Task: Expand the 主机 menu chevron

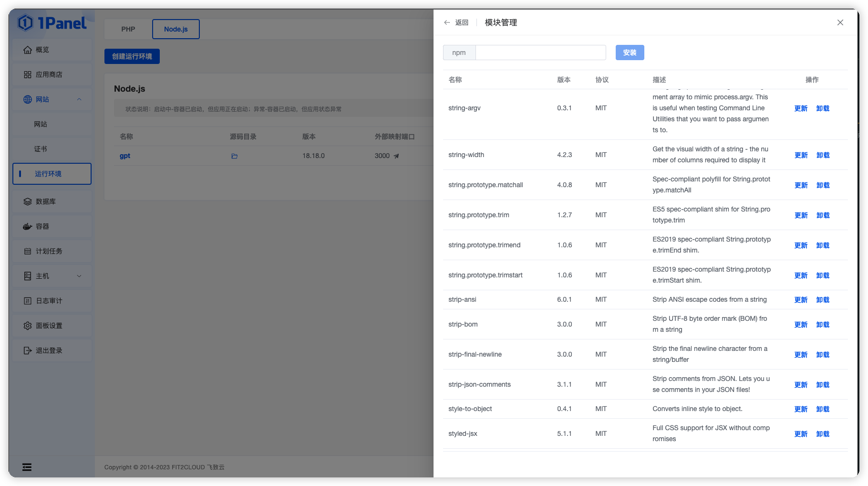Action: pos(79,275)
